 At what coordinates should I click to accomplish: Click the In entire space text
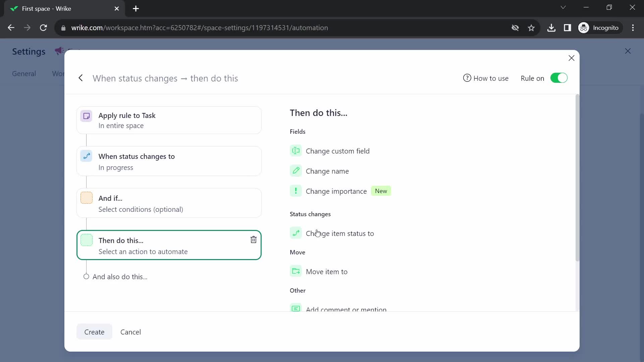coord(121,126)
